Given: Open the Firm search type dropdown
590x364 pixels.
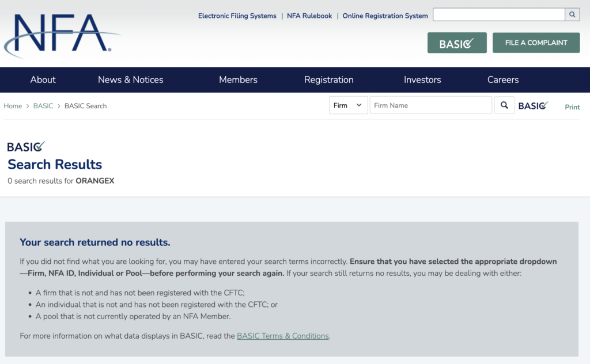Looking at the screenshot, I should pos(348,105).
